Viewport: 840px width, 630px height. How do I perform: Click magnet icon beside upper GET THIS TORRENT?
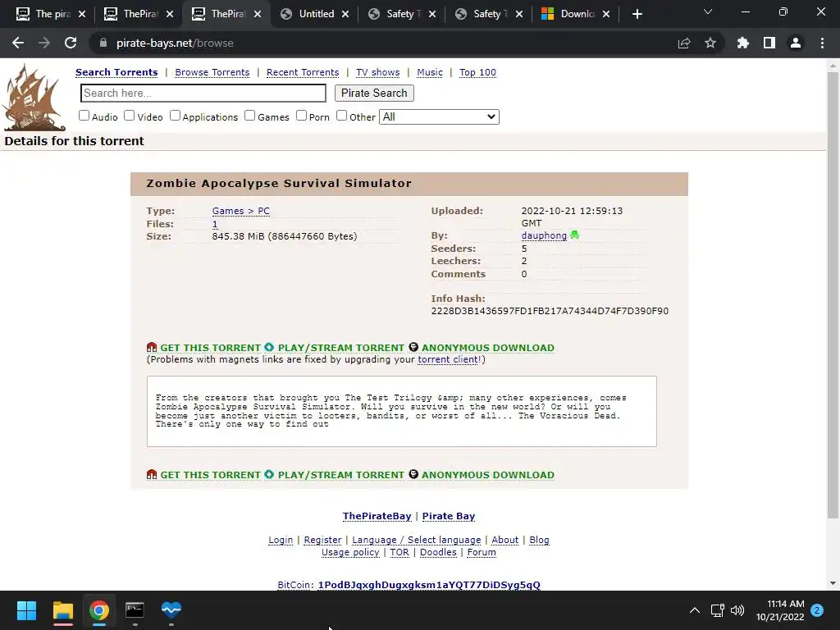(152, 347)
